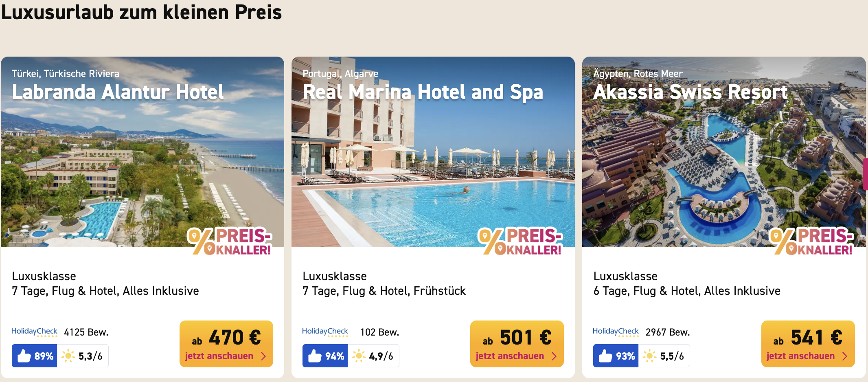Click Preis-Knaller badge on Labranda Alantur card
Screen dimensions: 868x382
click(x=230, y=241)
